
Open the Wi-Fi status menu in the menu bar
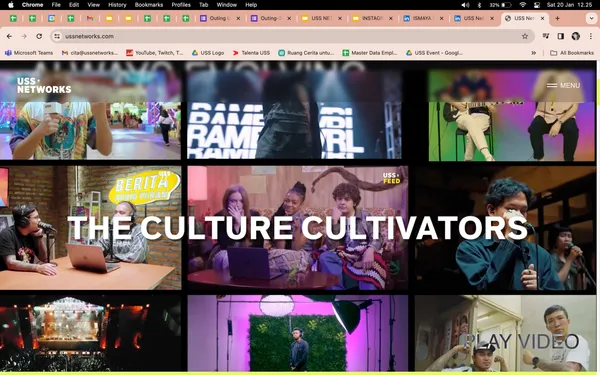(523, 5)
